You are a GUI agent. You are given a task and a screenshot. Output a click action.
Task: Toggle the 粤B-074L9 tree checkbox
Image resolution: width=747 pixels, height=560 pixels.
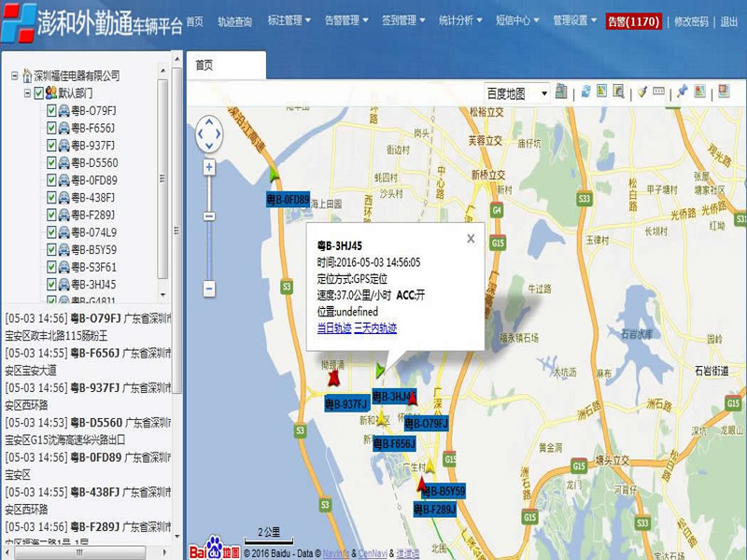(51, 232)
